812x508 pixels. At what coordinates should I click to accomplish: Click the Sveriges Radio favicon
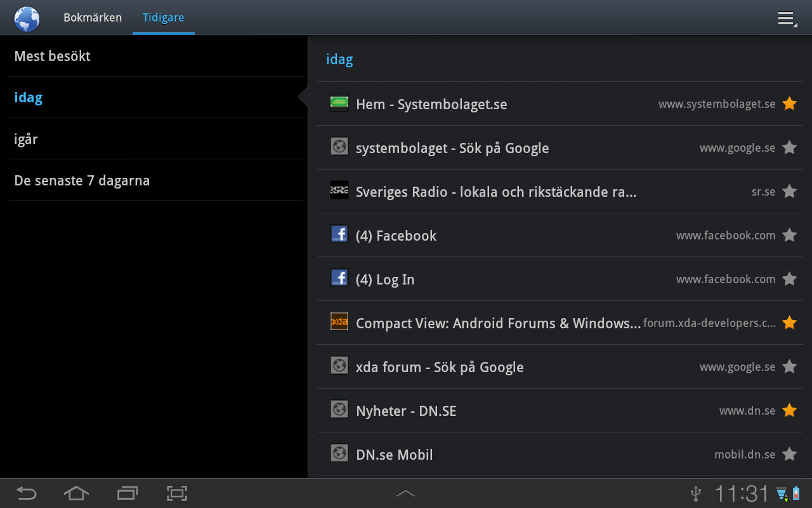coord(339,190)
